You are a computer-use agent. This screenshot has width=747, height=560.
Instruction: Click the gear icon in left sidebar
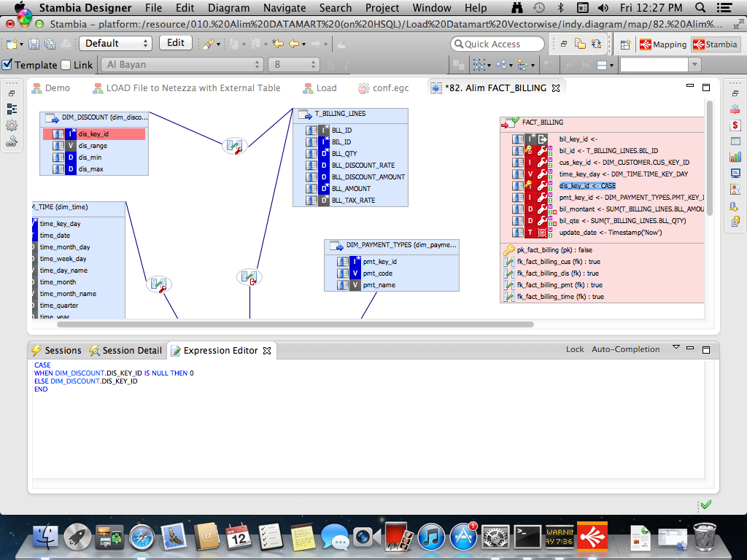pos(12,125)
